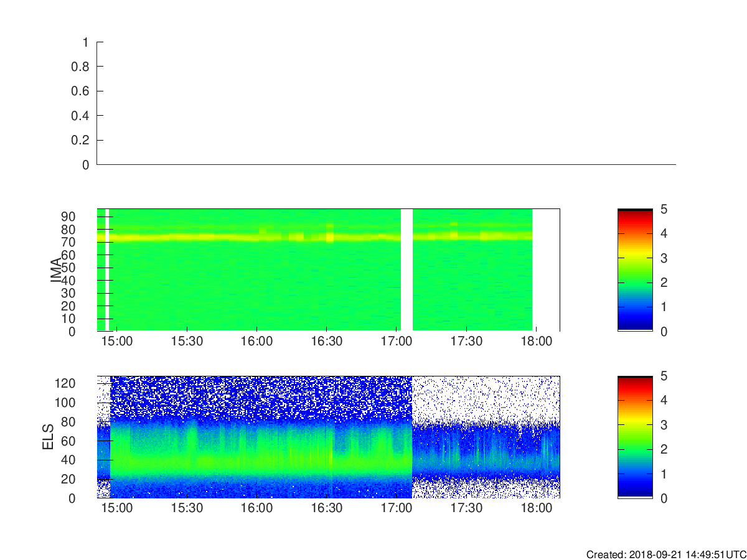
Task: Click the 0.2 tick label in top plot
Action: 82,140
